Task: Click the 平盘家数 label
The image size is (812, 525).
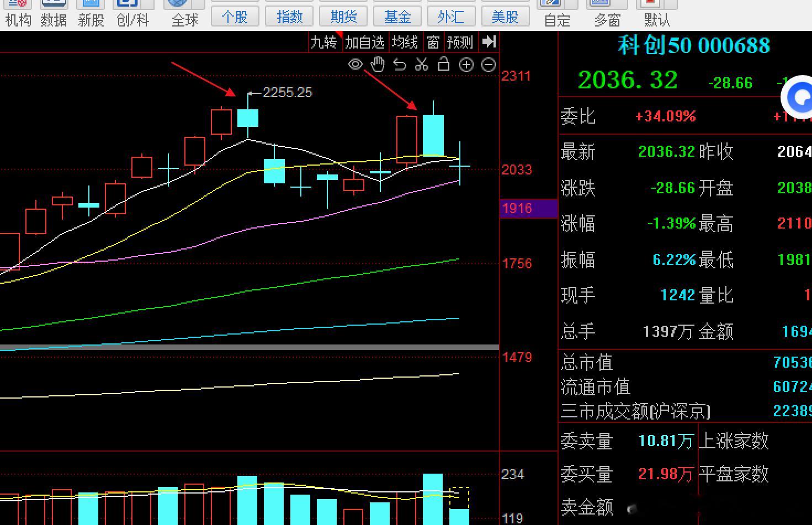Action: 734,474
